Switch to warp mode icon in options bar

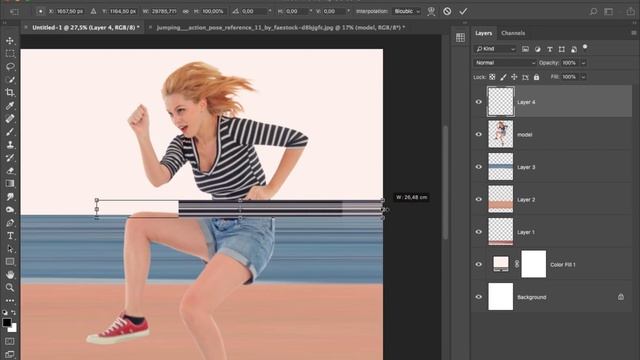pos(431,11)
